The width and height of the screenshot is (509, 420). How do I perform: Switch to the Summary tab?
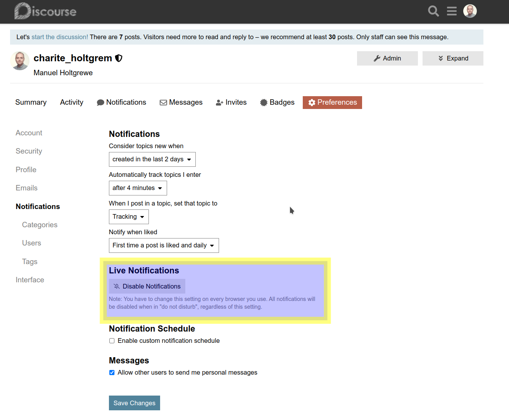pyautogui.click(x=31, y=102)
